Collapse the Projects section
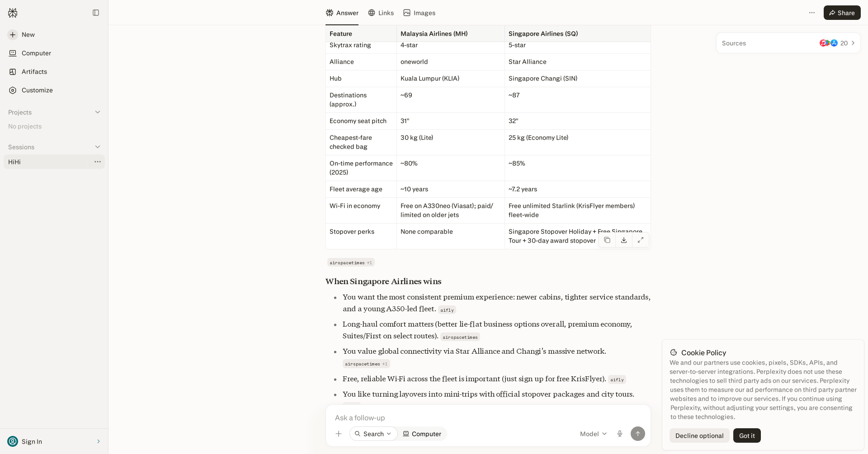 coord(98,112)
